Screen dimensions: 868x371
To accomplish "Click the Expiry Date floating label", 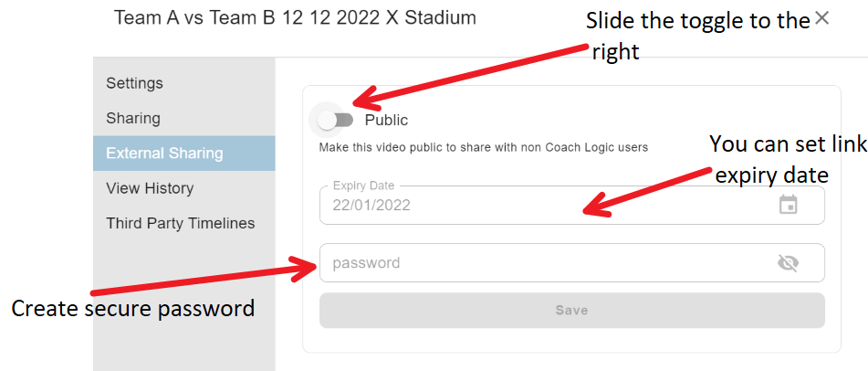I will tap(363, 185).
